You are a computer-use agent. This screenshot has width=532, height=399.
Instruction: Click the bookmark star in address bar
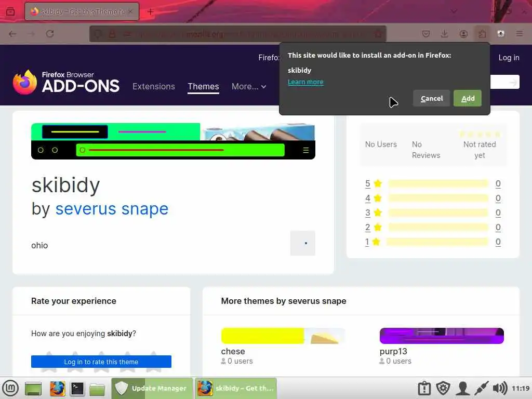(x=378, y=34)
